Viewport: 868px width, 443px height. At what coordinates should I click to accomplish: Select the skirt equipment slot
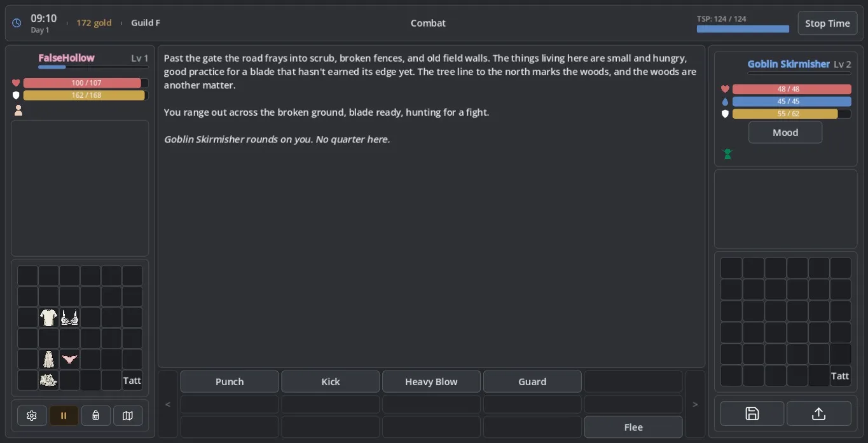[48, 360]
